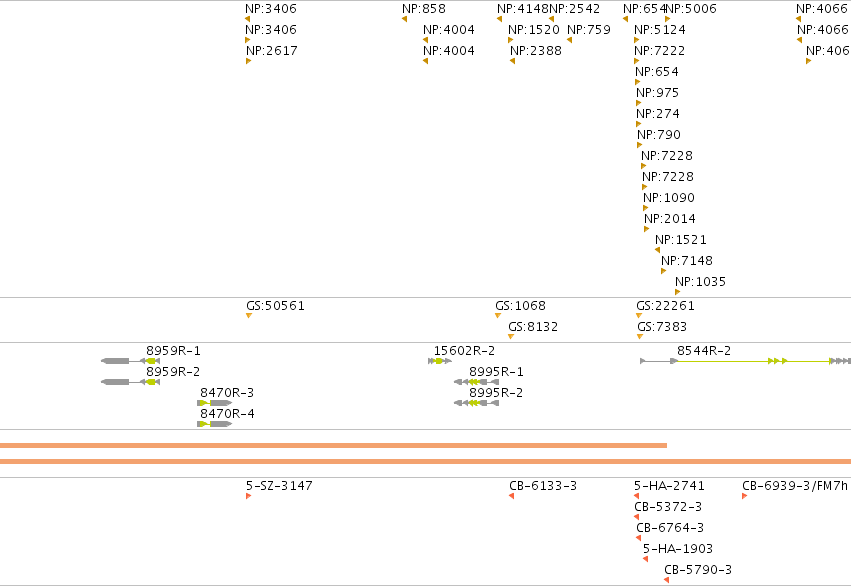Select the 8544R-2 gene label

[704, 351]
